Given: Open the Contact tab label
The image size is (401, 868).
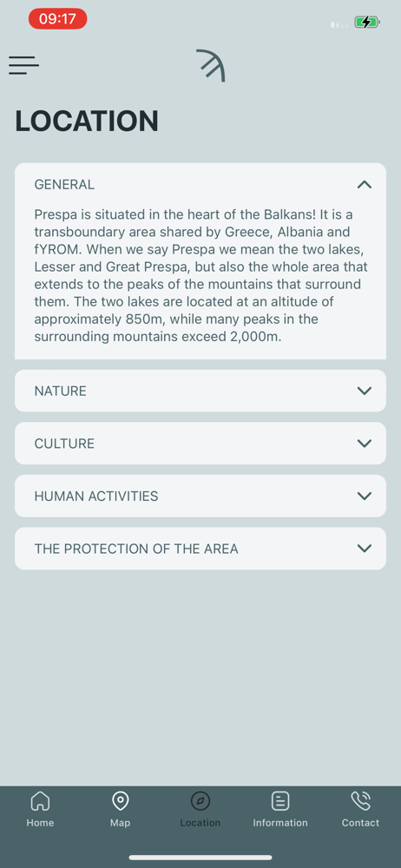Looking at the screenshot, I should click(360, 823).
